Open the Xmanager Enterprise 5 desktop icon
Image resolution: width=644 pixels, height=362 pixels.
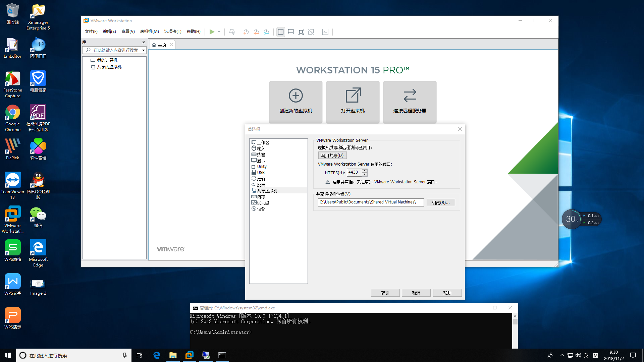pos(38,17)
